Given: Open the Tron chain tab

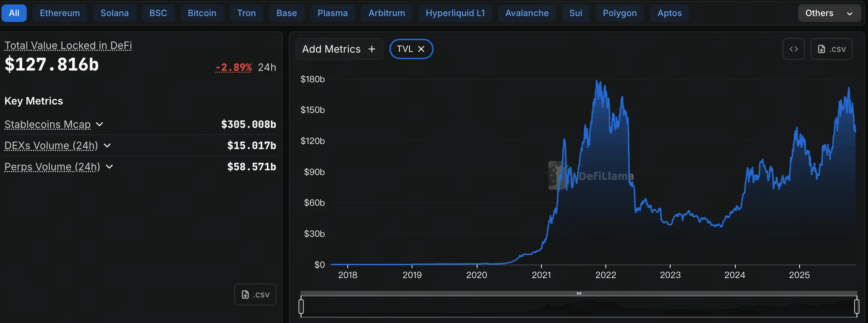Looking at the screenshot, I should [x=246, y=13].
